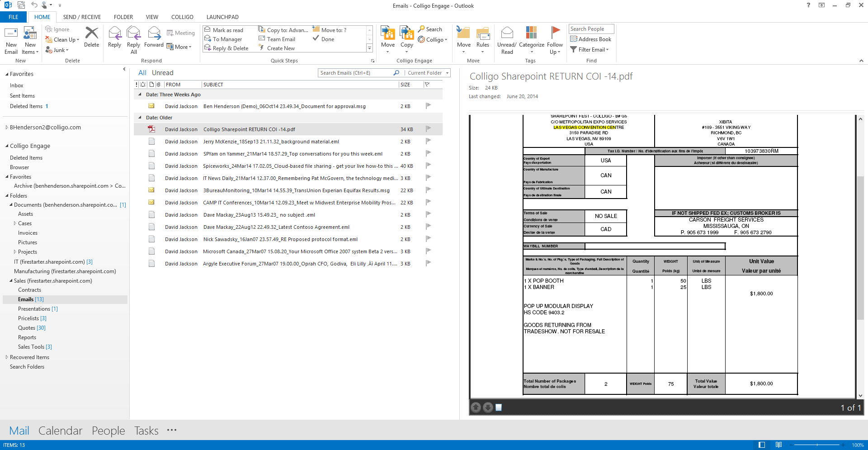This screenshot has width=868, height=450.
Task: Click the Categorize color icon
Action: 531,33
